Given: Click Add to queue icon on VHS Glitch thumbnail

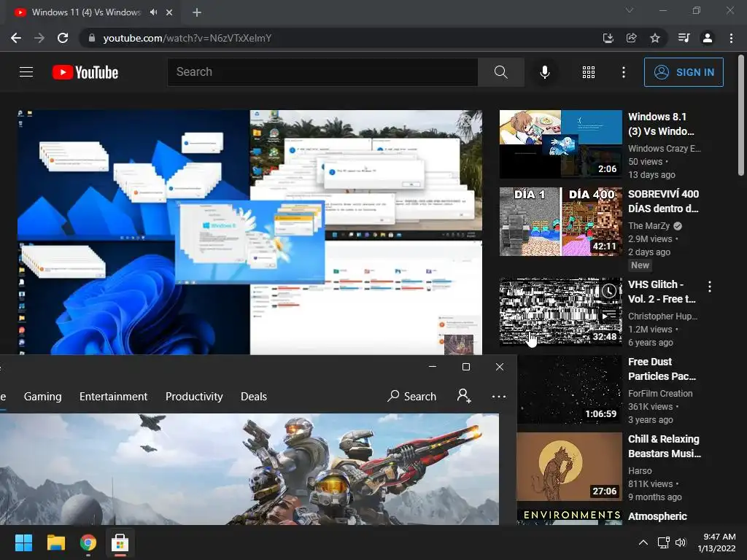Looking at the screenshot, I should tap(609, 315).
